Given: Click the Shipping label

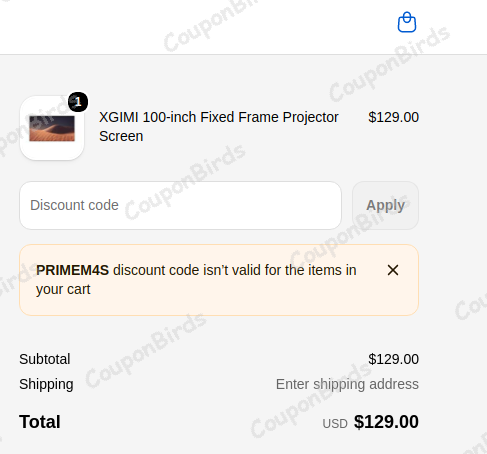Looking at the screenshot, I should coord(46,384).
